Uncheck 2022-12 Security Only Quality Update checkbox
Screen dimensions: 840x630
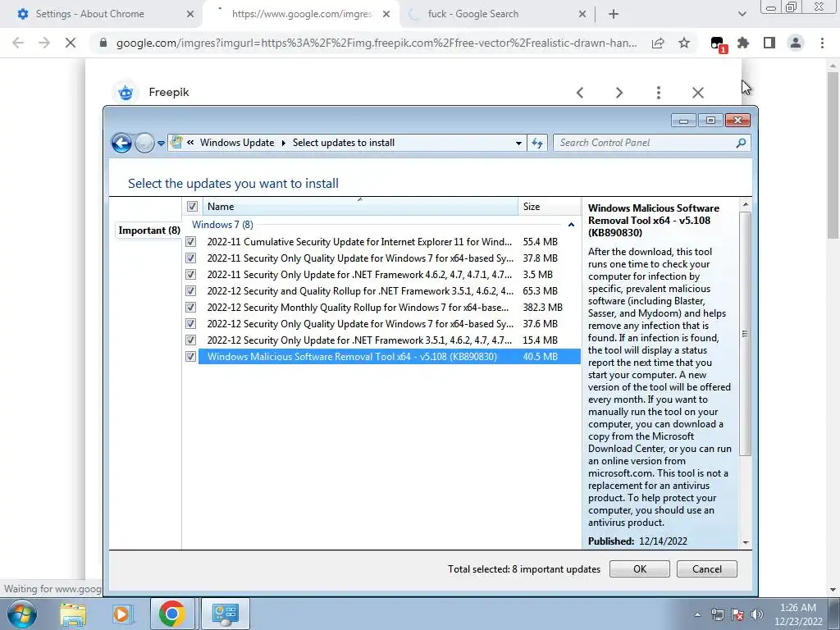(190, 323)
